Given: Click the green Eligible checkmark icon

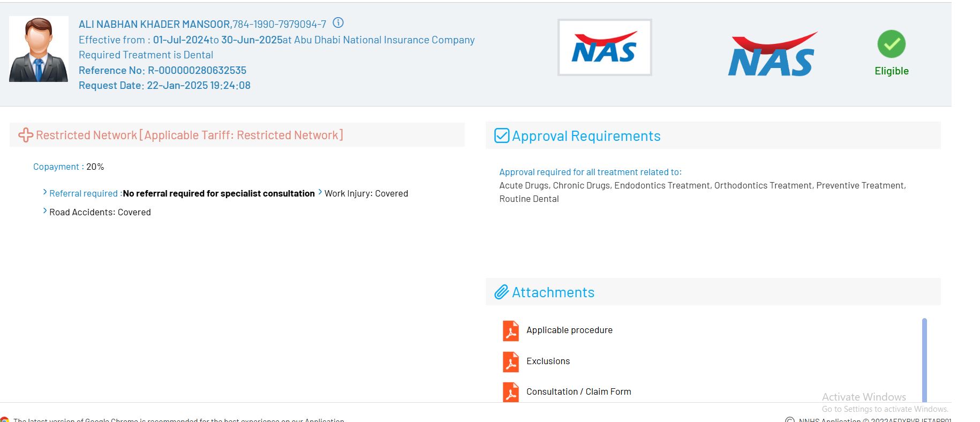Looking at the screenshot, I should pyautogui.click(x=891, y=44).
